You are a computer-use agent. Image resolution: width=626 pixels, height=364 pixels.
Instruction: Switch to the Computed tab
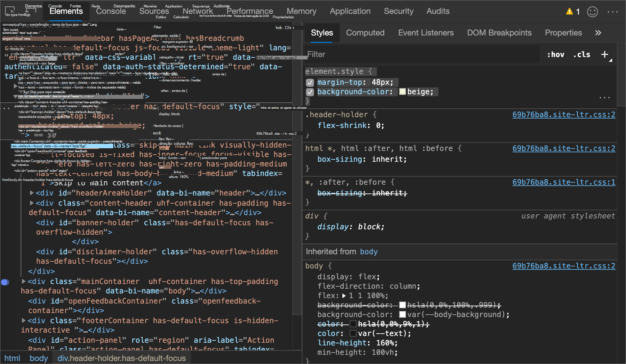tap(365, 33)
